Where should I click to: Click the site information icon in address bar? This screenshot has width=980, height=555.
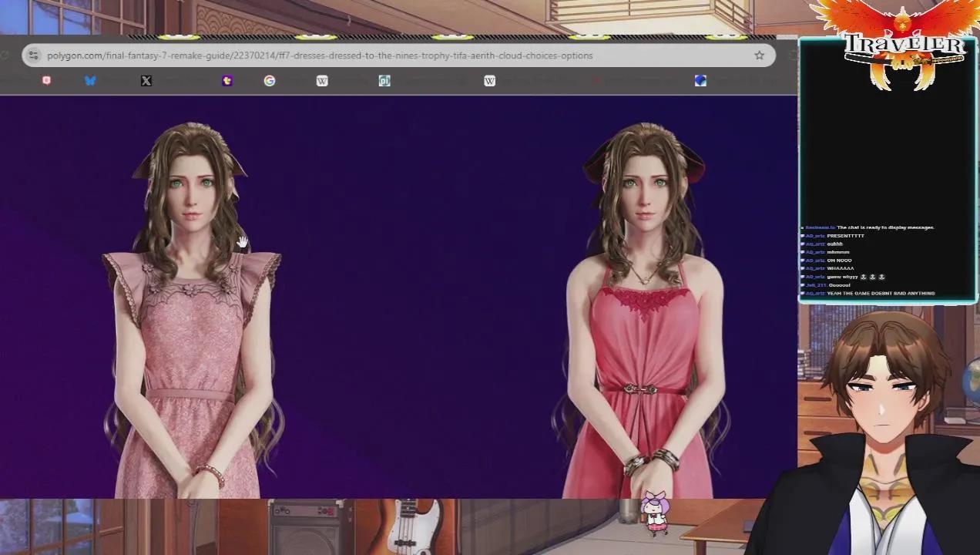[x=32, y=55]
